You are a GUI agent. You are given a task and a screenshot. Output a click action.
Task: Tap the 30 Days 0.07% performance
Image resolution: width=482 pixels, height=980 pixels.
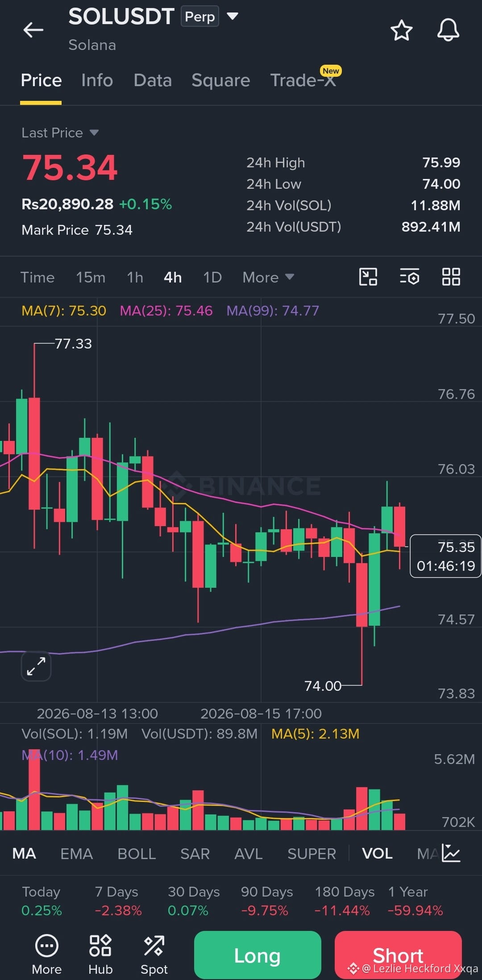193,901
